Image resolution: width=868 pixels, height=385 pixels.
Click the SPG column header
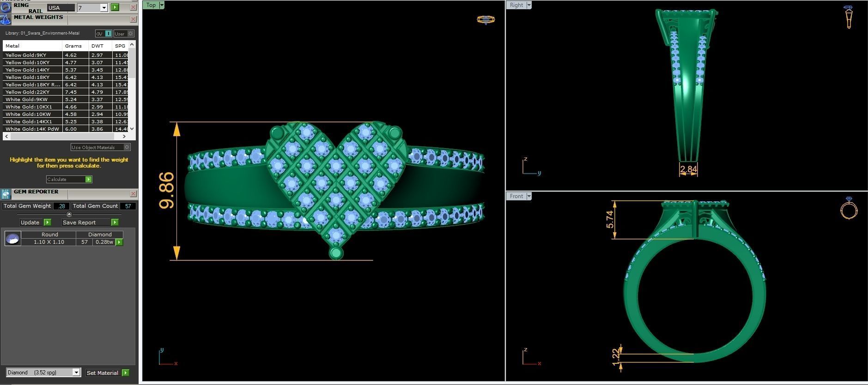coord(120,46)
